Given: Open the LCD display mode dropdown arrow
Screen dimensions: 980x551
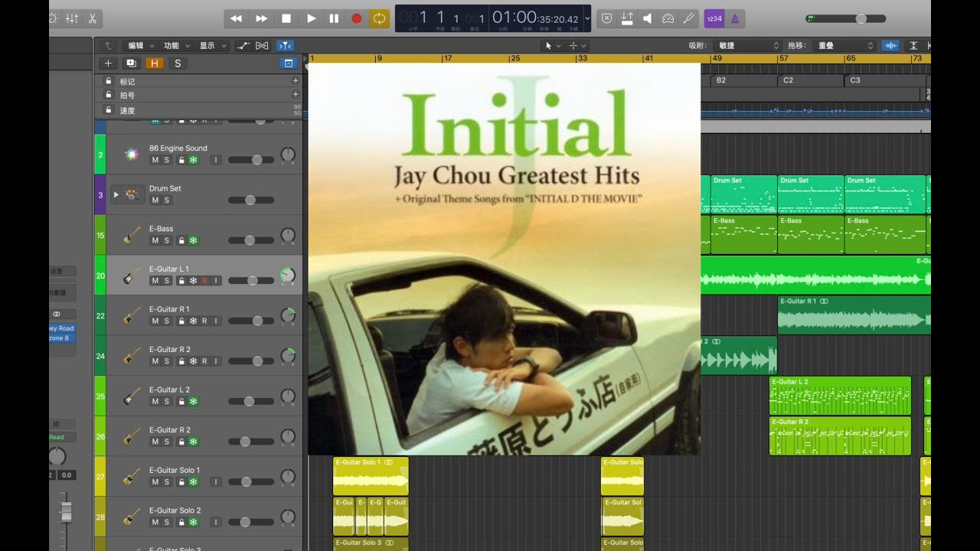Looking at the screenshot, I should click(587, 18).
